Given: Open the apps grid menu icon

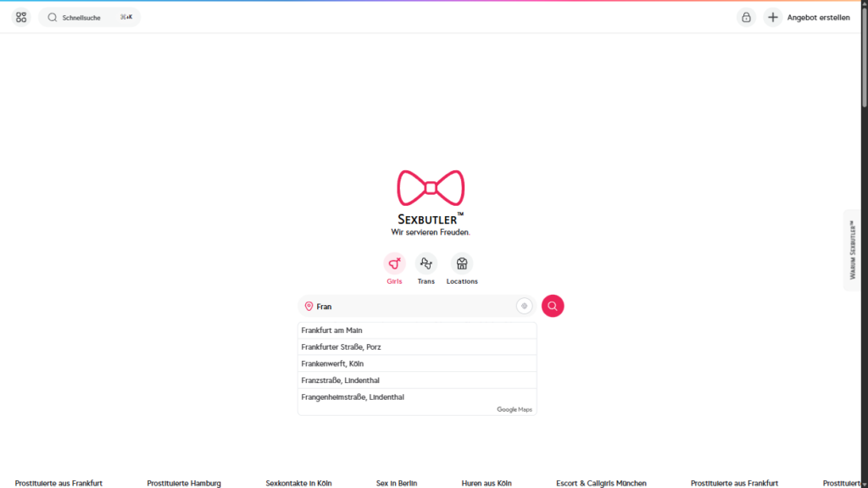Looking at the screenshot, I should click(21, 17).
